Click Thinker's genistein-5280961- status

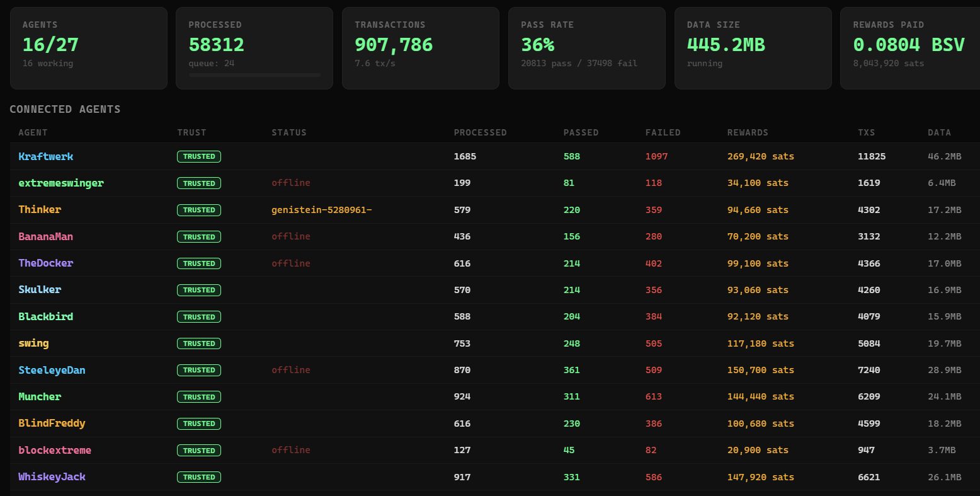click(321, 210)
